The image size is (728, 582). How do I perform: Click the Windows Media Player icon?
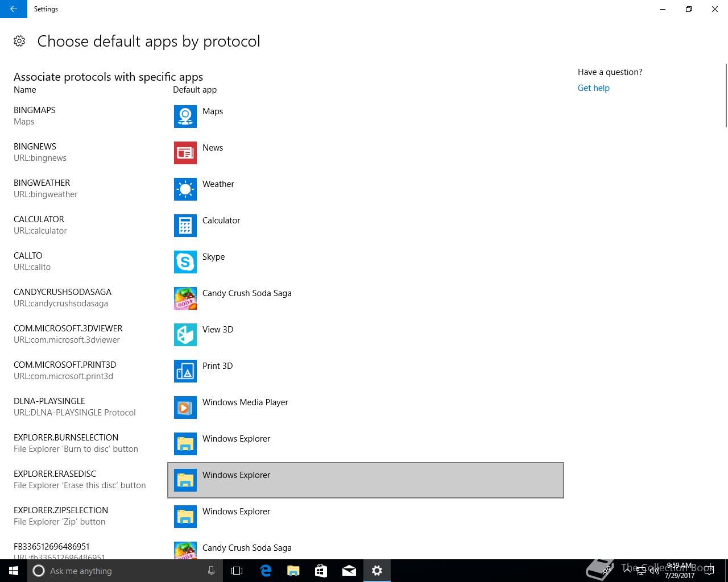[x=185, y=408]
